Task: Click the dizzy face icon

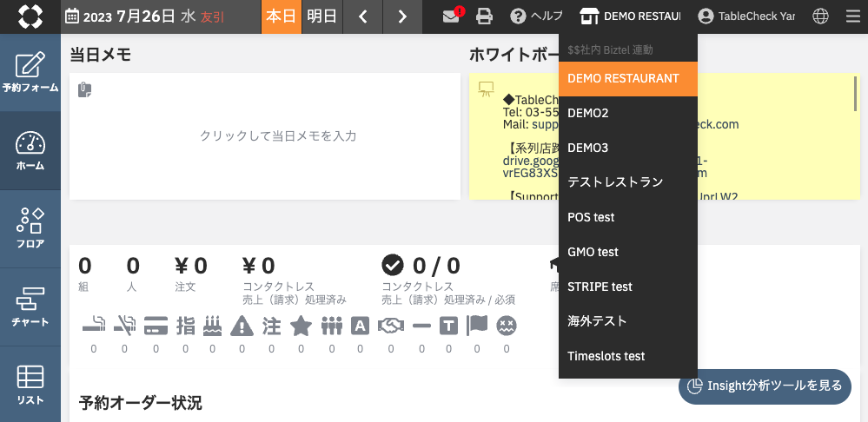Action: click(507, 326)
